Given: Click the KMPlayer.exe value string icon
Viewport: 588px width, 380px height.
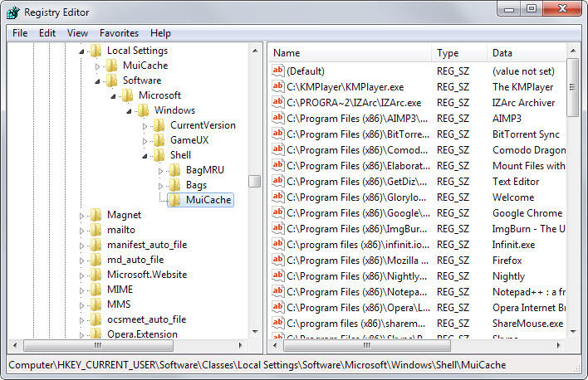Looking at the screenshot, I should point(278,86).
